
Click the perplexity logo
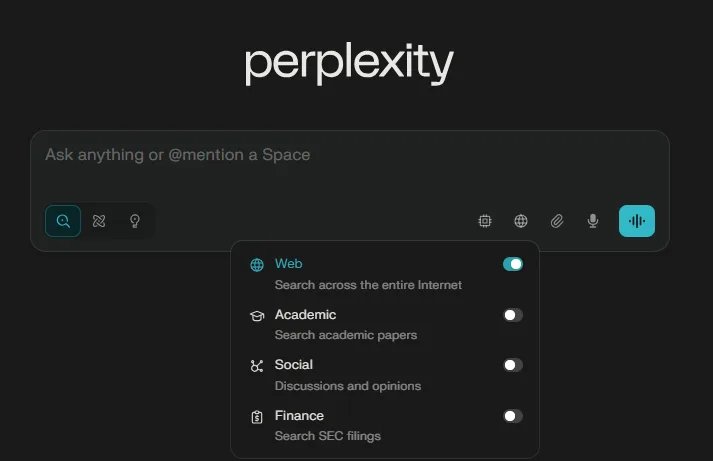coord(349,64)
